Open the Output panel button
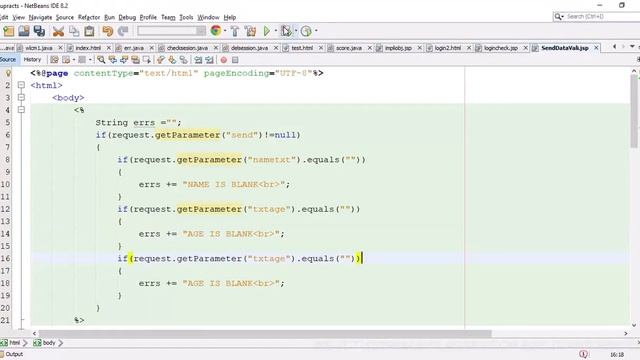Image resolution: width=640 pixels, height=360 pixels. [x=12, y=354]
